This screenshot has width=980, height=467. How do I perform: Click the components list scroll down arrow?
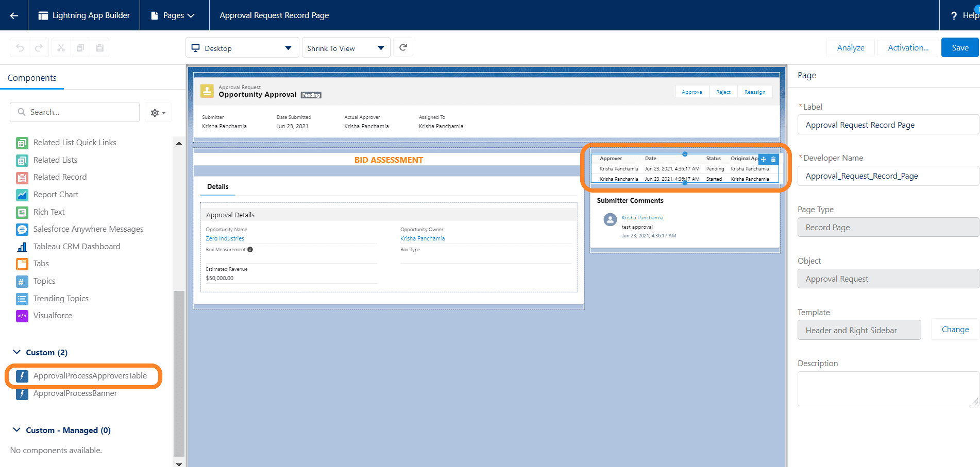(x=179, y=463)
